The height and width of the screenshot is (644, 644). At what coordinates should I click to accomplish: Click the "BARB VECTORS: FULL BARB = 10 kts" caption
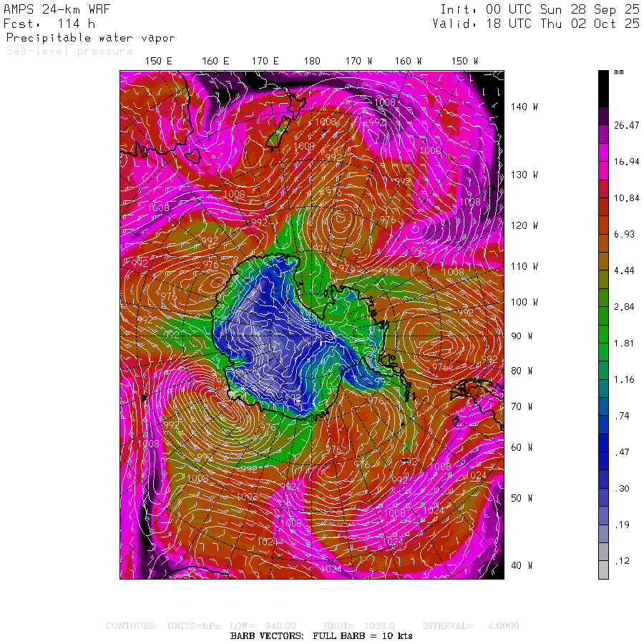321,636
